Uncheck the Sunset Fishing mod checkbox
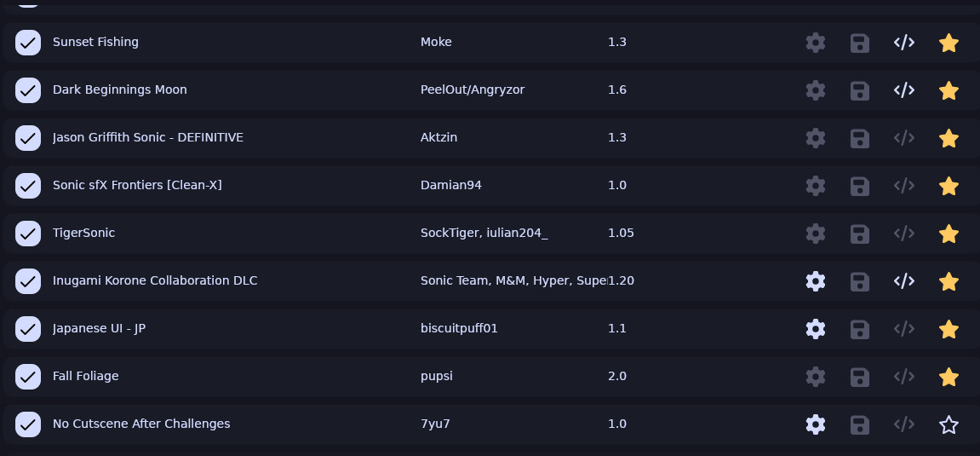This screenshot has height=456, width=980. click(x=28, y=42)
